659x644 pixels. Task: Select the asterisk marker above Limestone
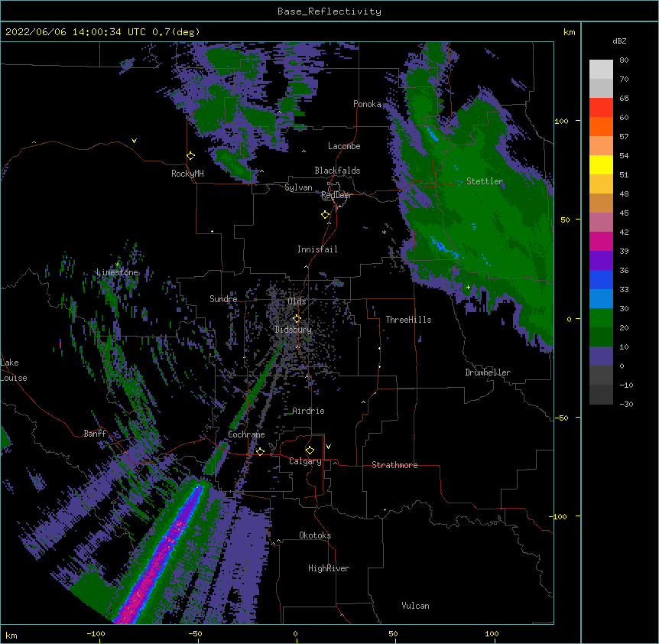117,265
